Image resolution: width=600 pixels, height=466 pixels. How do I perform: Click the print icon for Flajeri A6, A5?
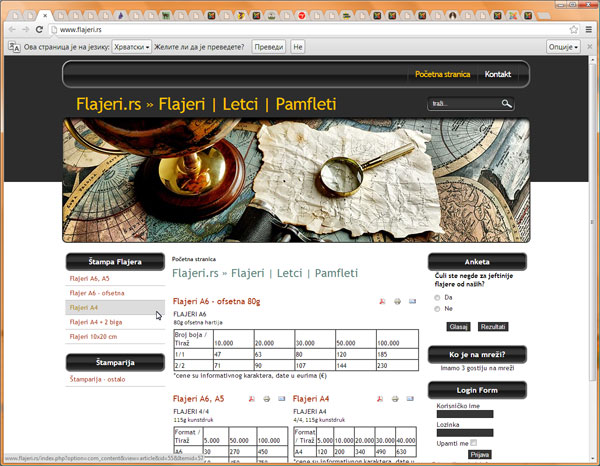265,398
